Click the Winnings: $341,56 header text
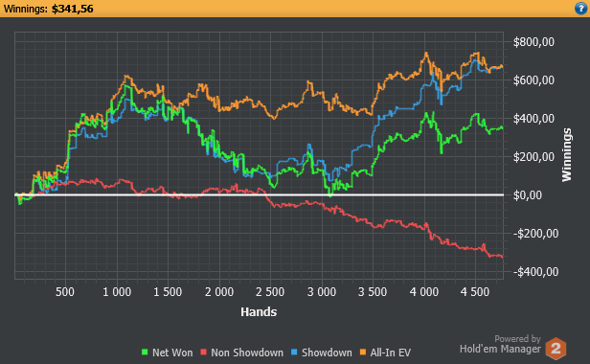This screenshot has height=364, width=590. [48, 9]
